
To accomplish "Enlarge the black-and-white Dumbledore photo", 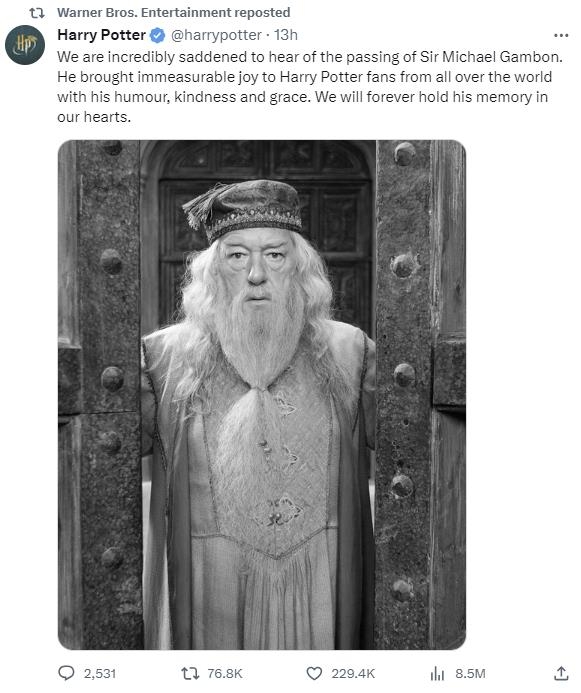I will [262, 395].
